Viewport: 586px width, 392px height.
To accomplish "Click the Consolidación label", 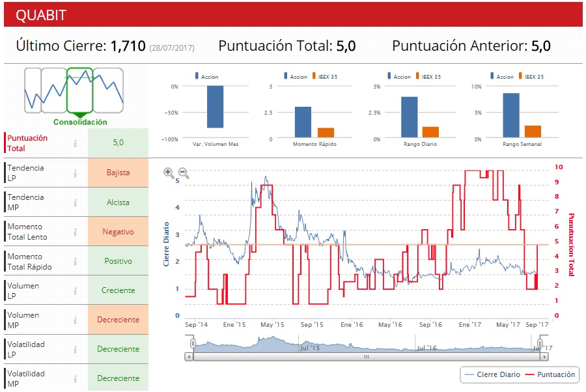I will coord(80,122).
